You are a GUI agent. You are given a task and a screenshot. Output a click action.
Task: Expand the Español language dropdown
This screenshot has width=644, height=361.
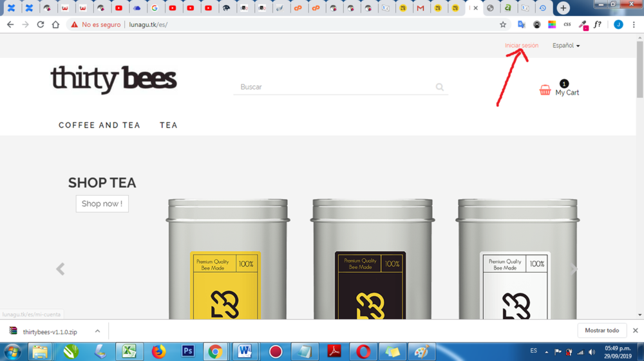click(565, 46)
